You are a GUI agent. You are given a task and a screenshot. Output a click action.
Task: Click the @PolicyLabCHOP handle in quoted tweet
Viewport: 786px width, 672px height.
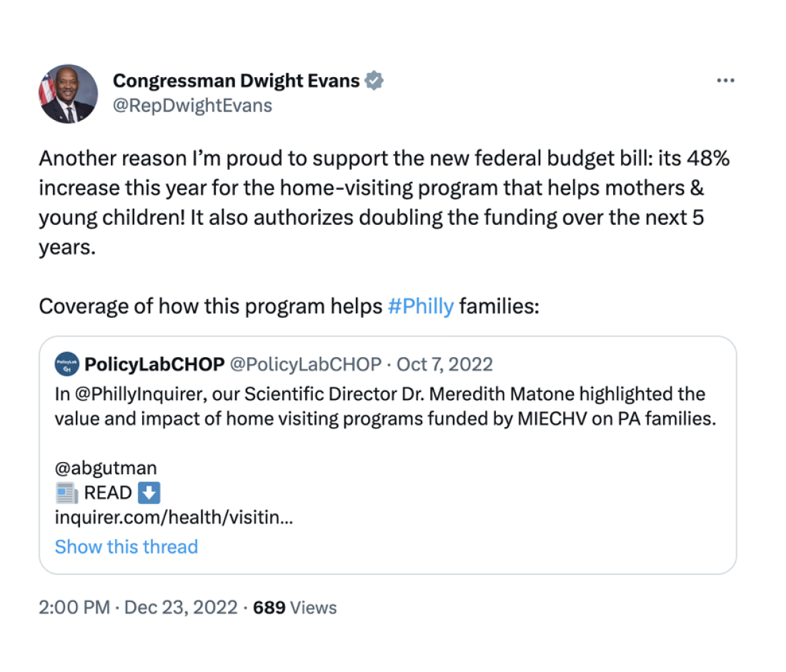tap(305, 365)
